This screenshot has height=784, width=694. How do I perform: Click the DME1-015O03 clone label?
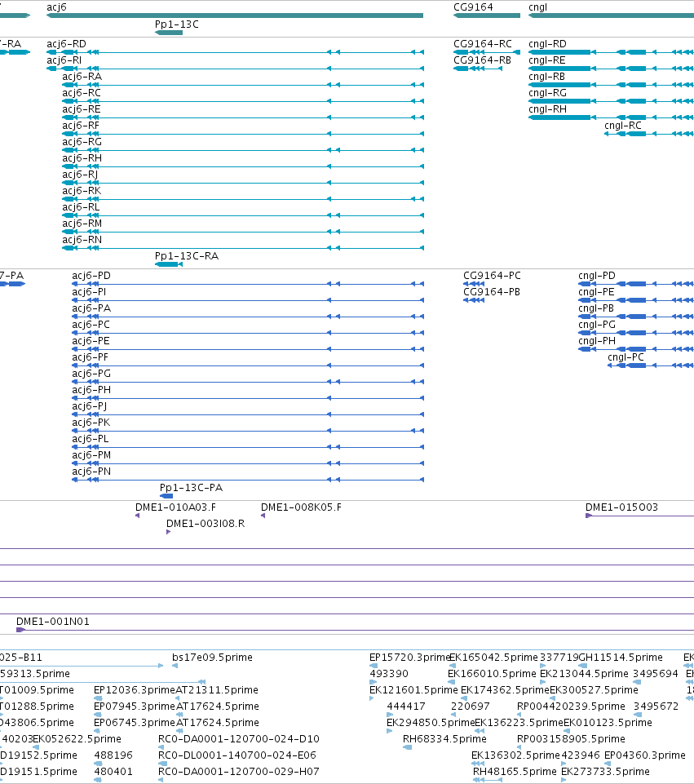621,507
